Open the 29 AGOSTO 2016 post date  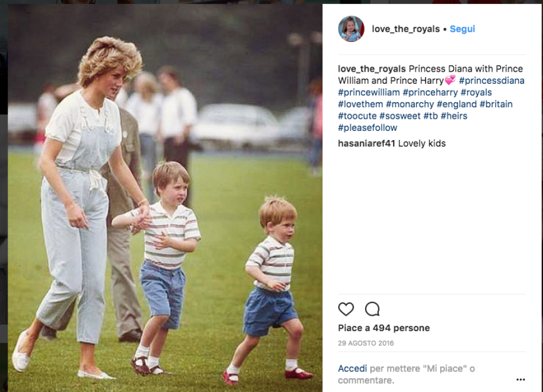coord(366,343)
